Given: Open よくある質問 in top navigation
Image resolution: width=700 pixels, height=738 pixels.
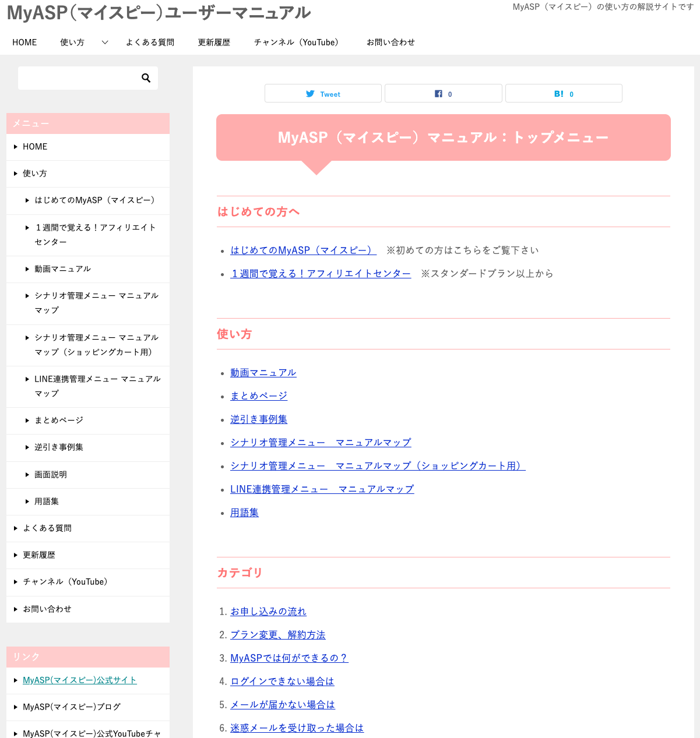Looking at the screenshot, I should coord(150,43).
